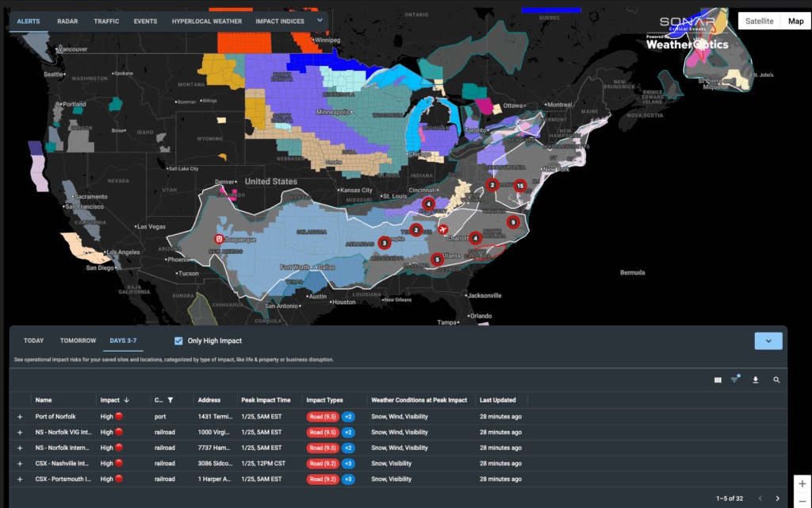The height and width of the screenshot is (508, 812).
Task: Click the filter funnel in the category column
Action: 170,401
